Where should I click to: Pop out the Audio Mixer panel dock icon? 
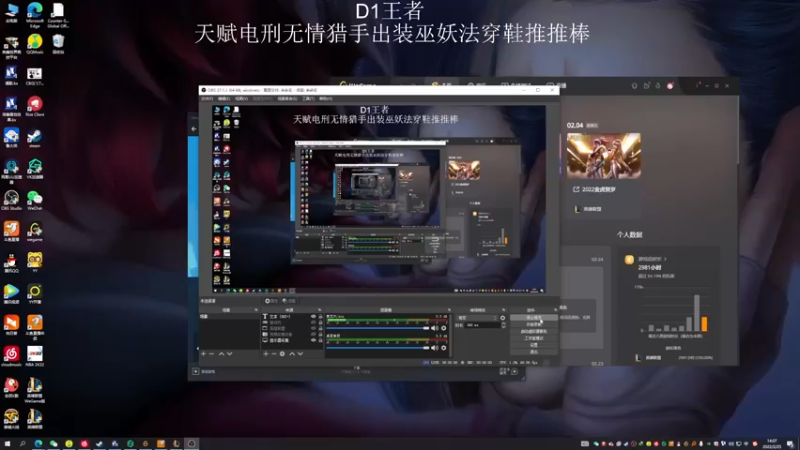pos(449,310)
